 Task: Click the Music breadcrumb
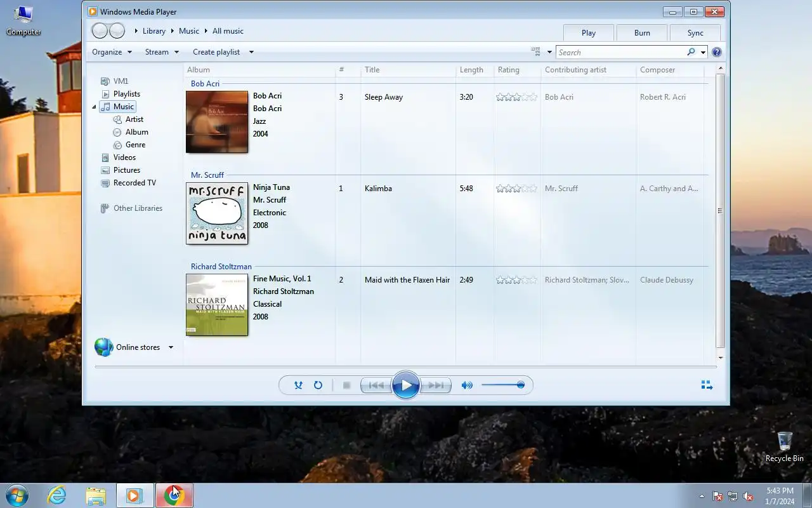tap(189, 31)
